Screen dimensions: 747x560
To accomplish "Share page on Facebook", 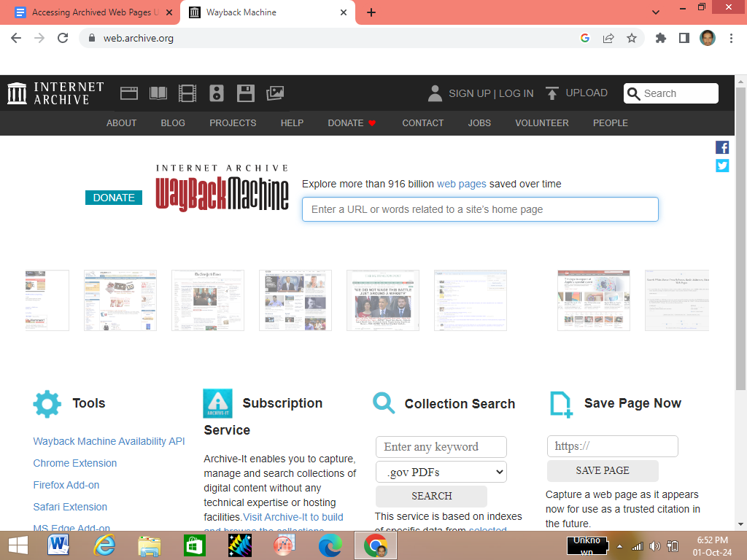I will coord(722,147).
